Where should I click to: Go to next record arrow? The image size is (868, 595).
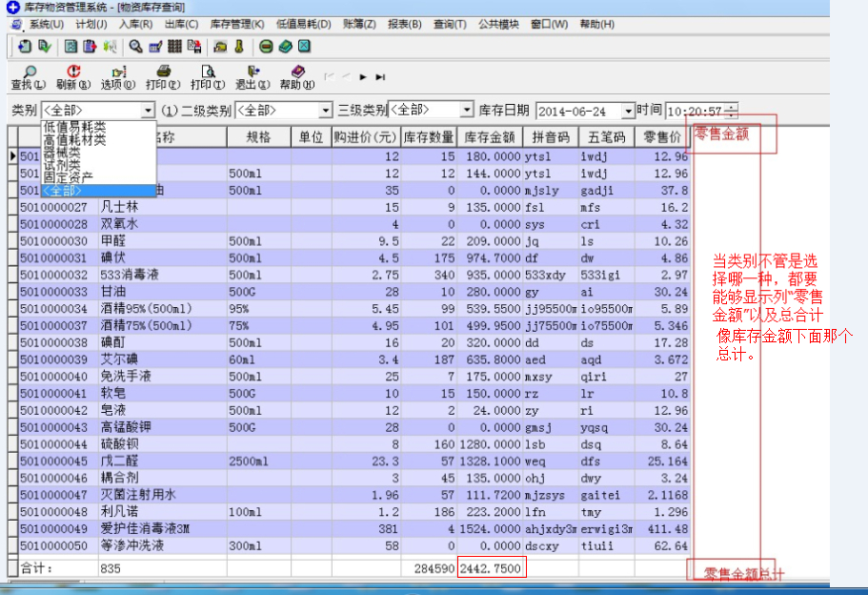tap(363, 77)
